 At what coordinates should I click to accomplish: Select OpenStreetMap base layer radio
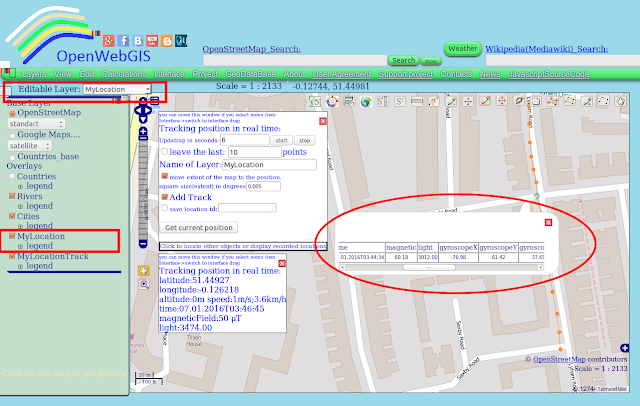click(13, 113)
